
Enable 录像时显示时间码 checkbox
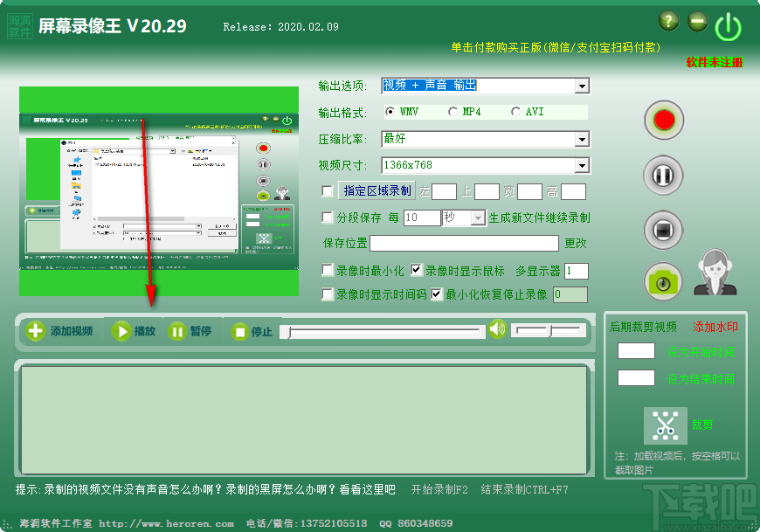coord(328,294)
